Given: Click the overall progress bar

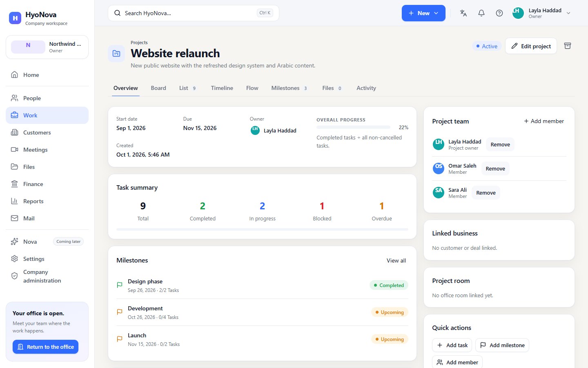Looking at the screenshot, I should [353, 128].
